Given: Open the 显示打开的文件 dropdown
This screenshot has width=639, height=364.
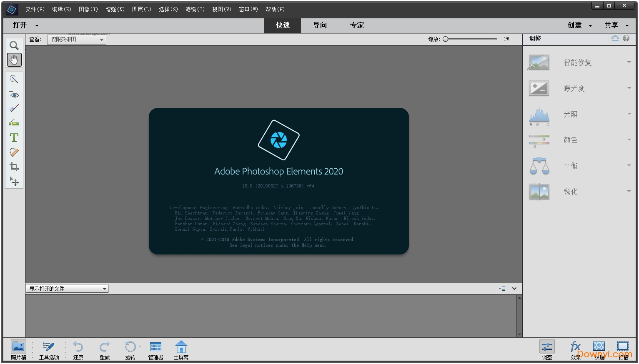Looking at the screenshot, I should pyautogui.click(x=104, y=288).
